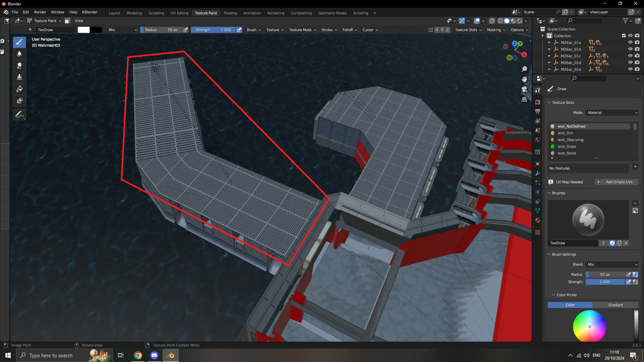The width and height of the screenshot is (644, 362).
Task: Open the Scene properties tab
Action: [x=538, y=130]
